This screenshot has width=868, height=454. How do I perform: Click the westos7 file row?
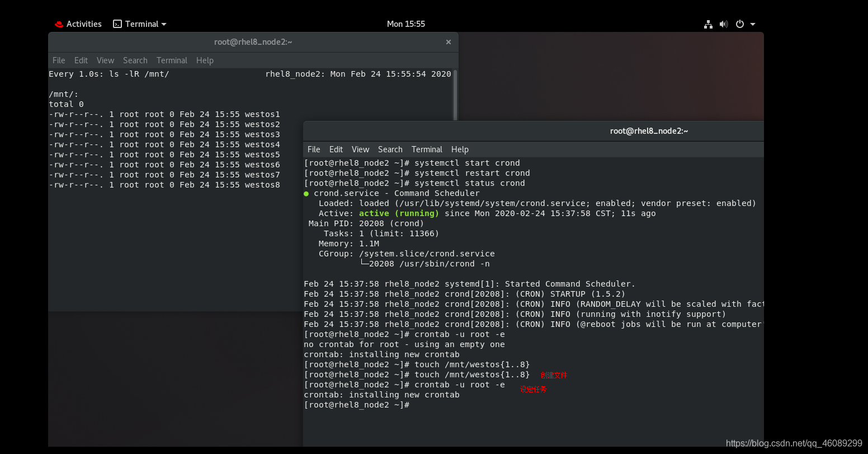pyautogui.click(x=164, y=175)
